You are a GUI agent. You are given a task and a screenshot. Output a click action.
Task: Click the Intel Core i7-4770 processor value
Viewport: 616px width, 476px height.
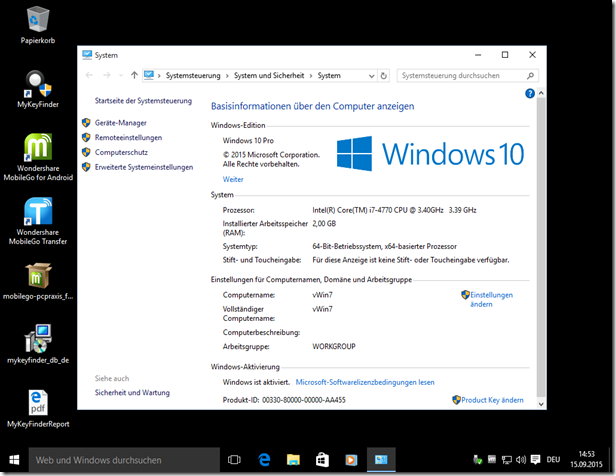394,210
